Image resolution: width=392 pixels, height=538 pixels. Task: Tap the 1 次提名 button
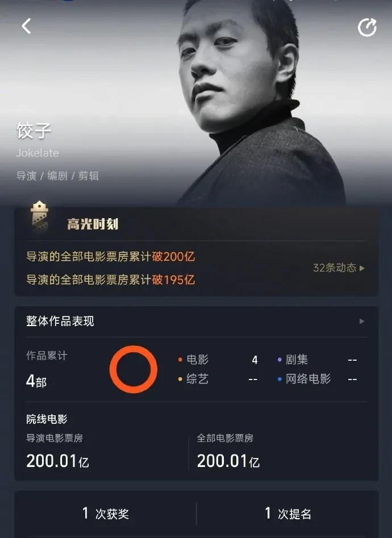point(287,514)
